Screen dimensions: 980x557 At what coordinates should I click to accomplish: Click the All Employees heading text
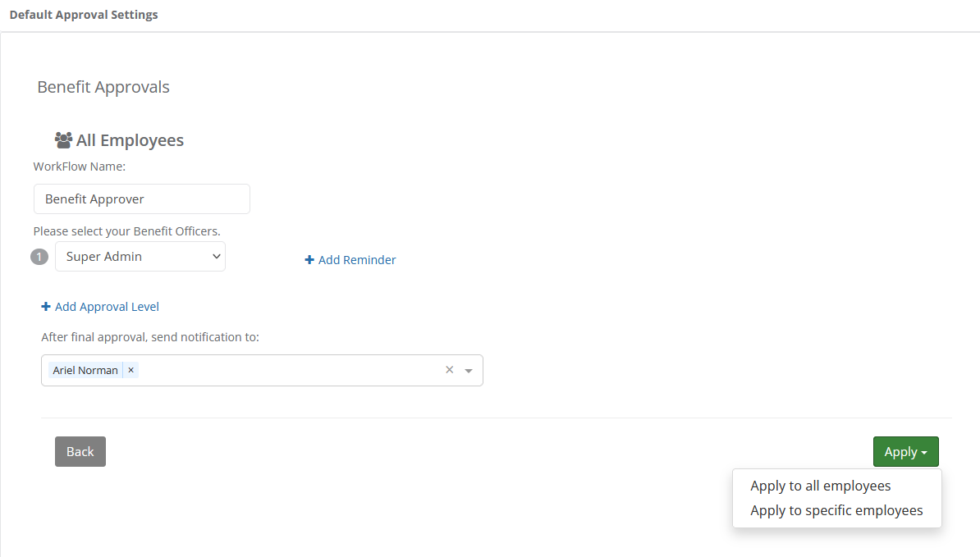(x=130, y=140)
